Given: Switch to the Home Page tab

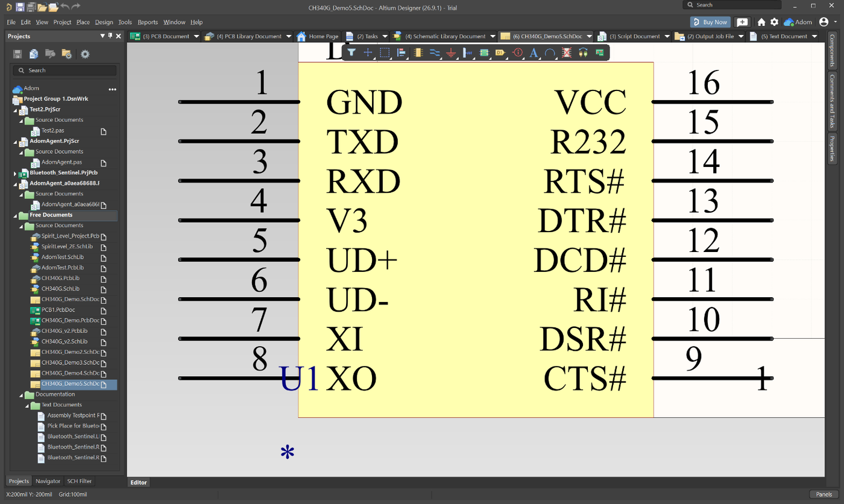Looking at the screenshot, I should [318, 36].
